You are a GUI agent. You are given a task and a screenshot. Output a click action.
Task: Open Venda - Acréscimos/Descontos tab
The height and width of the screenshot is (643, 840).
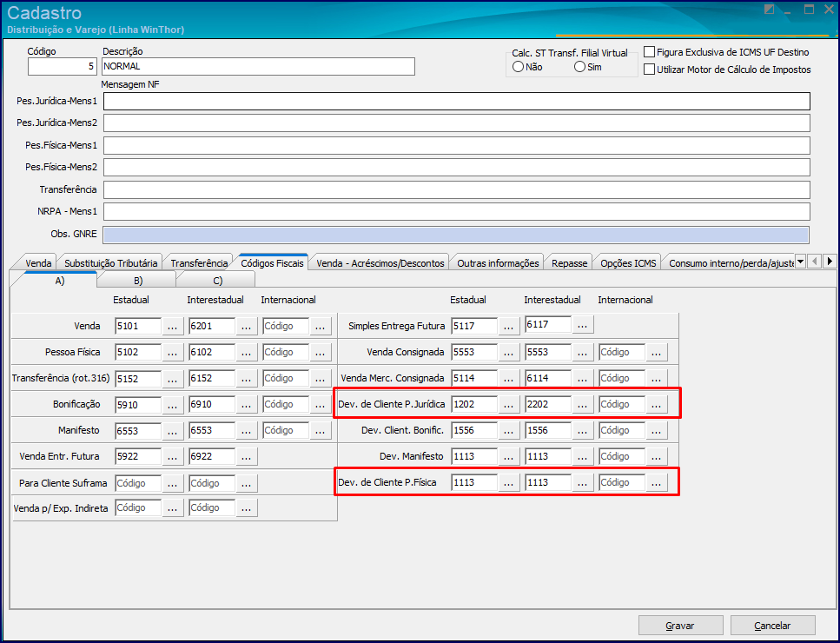(380, 263)
